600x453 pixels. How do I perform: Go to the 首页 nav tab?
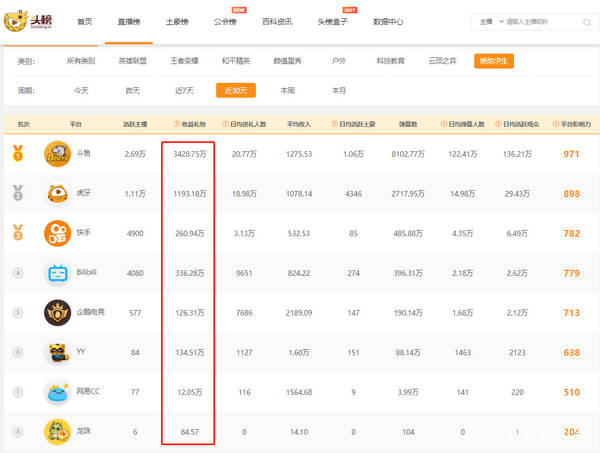(85, 21)
